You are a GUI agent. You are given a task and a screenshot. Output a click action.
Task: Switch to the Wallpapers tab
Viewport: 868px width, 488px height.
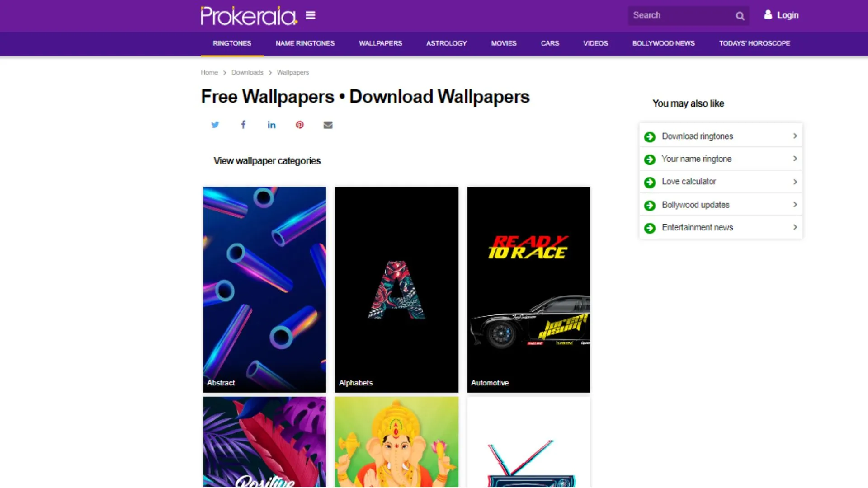click(x=380, y=43)
